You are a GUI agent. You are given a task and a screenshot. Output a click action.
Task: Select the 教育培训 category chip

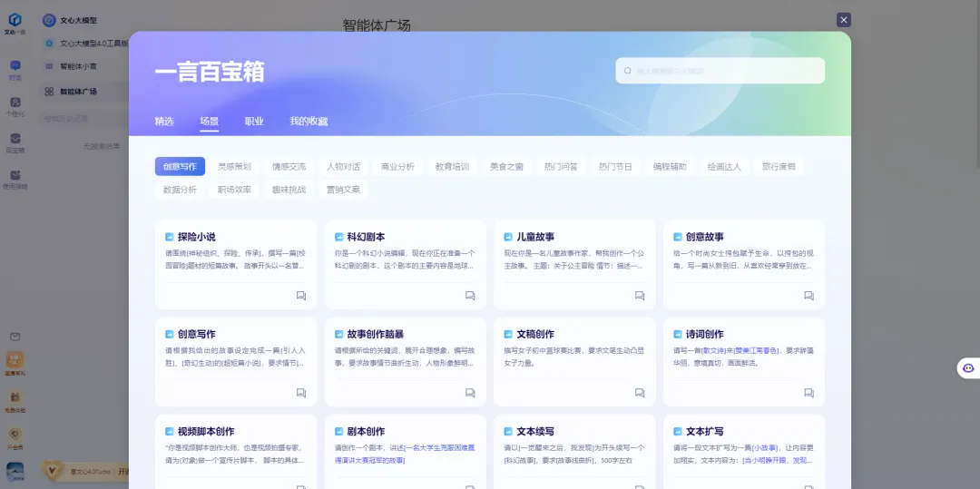point(452,167)
